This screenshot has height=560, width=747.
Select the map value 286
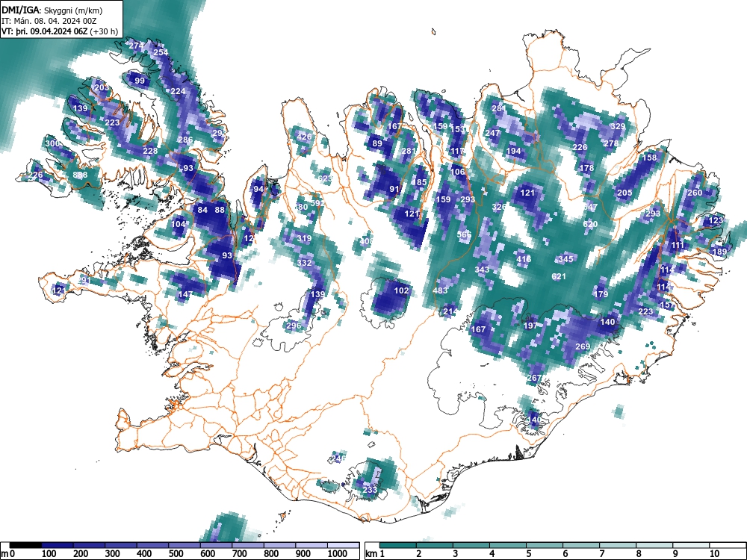pyautogui.click(x=185, y=140)
